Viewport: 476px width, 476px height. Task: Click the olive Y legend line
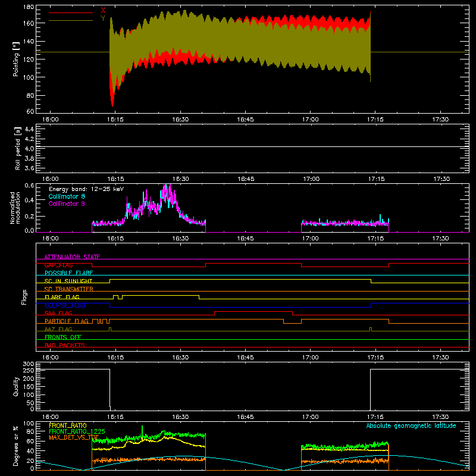(71, 21)
